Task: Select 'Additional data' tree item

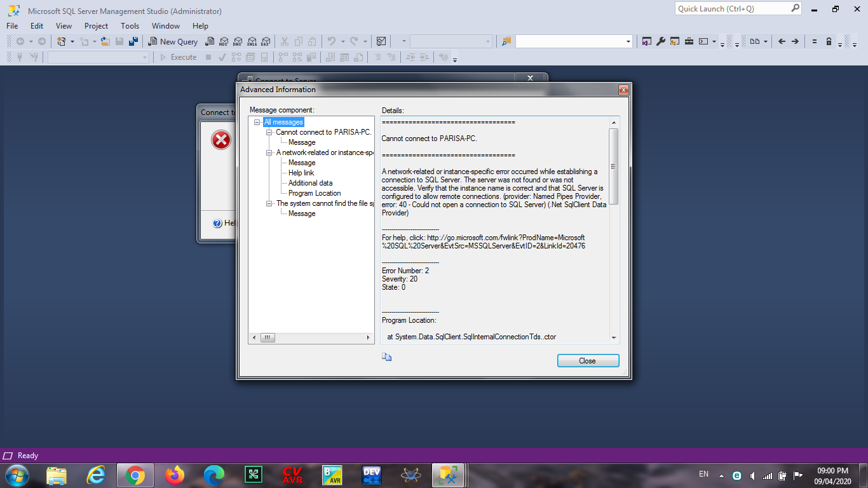Action: pos(310,183)
